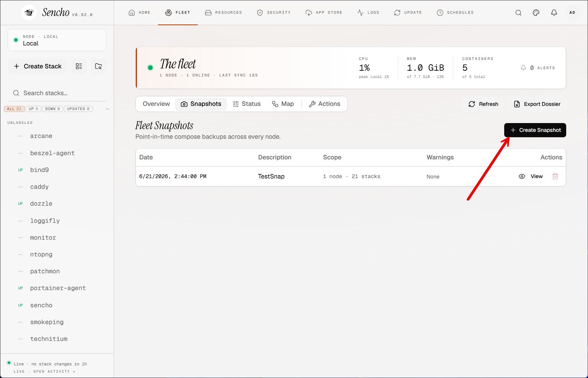Click the App Store download icon in navigation
This screenshot has width=588, height=378.
(x=309, y=13)
